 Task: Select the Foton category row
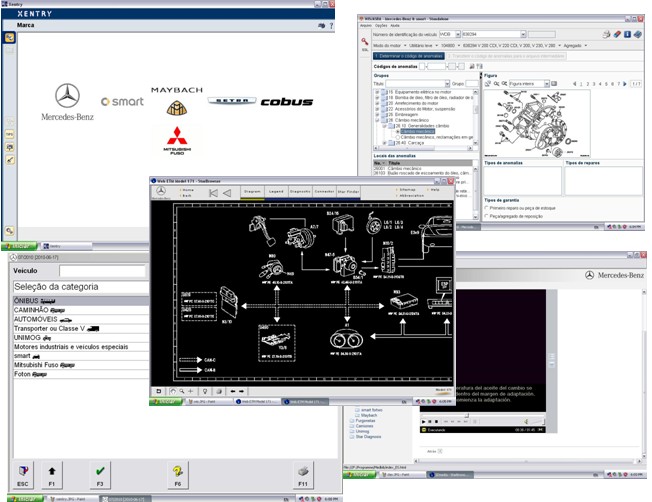click(81, 374)
